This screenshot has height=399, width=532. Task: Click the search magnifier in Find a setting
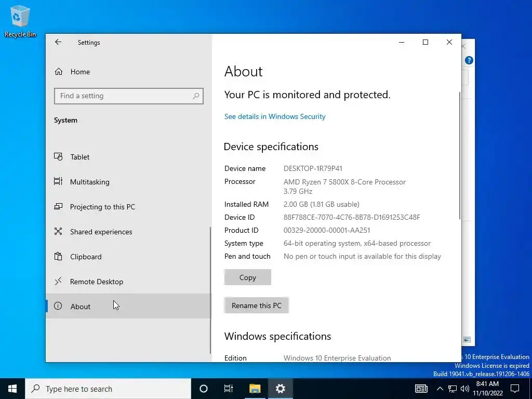pos(196,96)
